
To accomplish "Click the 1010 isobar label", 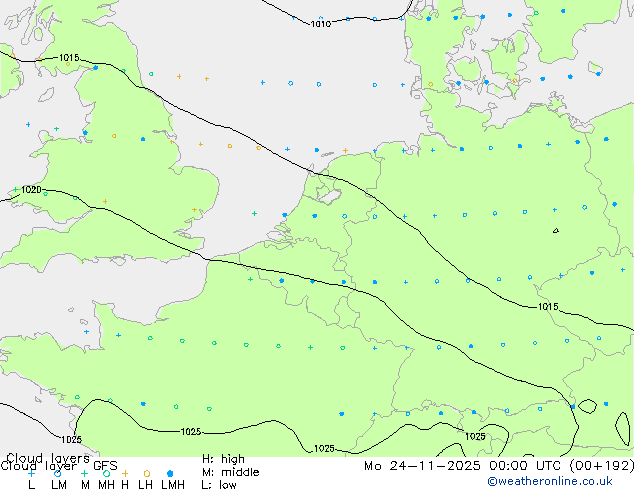I will pos(321,24).
